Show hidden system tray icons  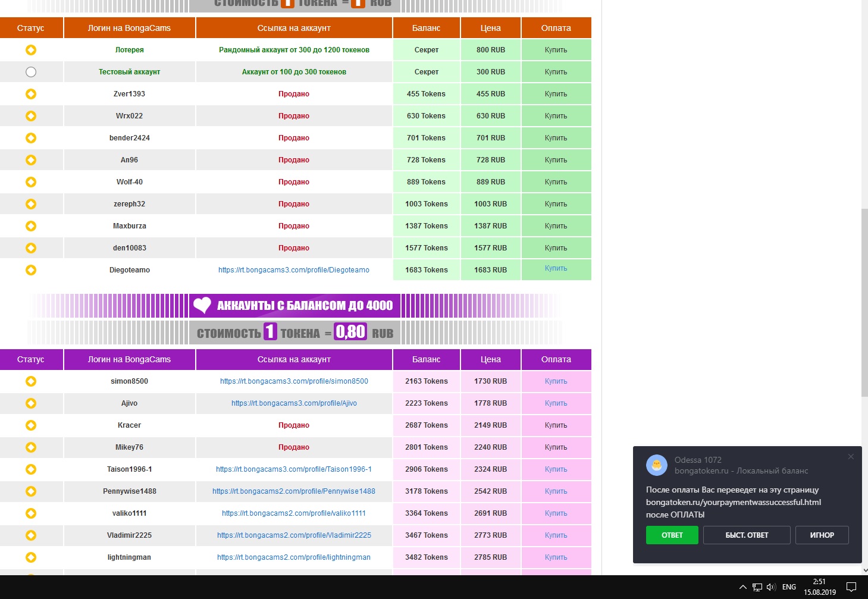[742, 587]
